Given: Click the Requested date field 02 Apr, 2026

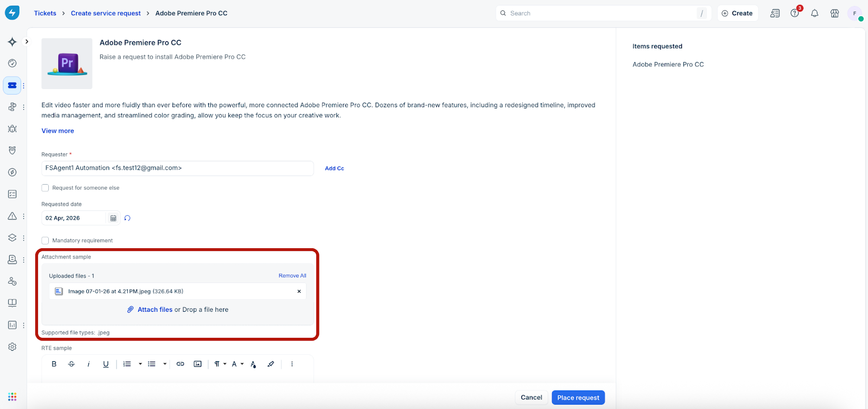Looking at the screenshot, I should click(x=75, y=218).
